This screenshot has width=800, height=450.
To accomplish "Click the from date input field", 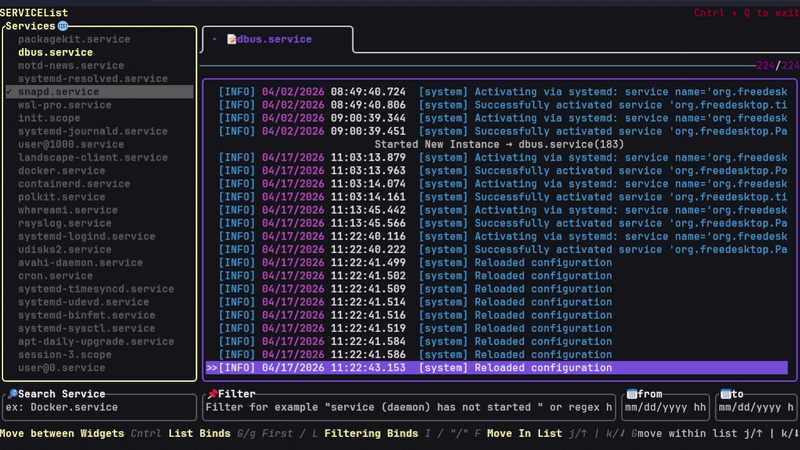I will (x=665, y=408).
